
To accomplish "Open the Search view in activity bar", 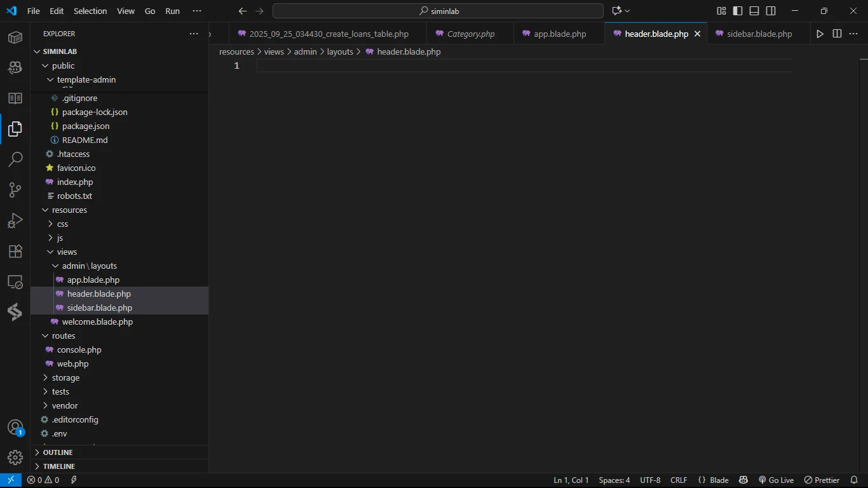I will [x=15, y=159].
